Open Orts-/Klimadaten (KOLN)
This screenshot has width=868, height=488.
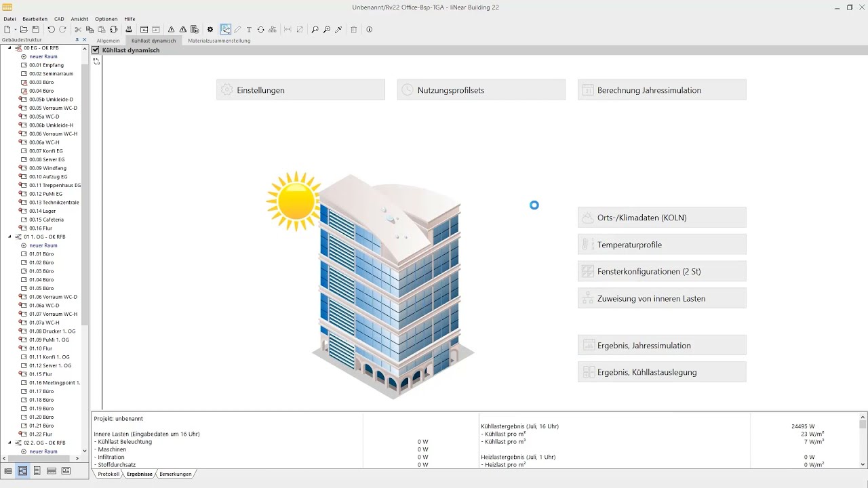(662, 218)
